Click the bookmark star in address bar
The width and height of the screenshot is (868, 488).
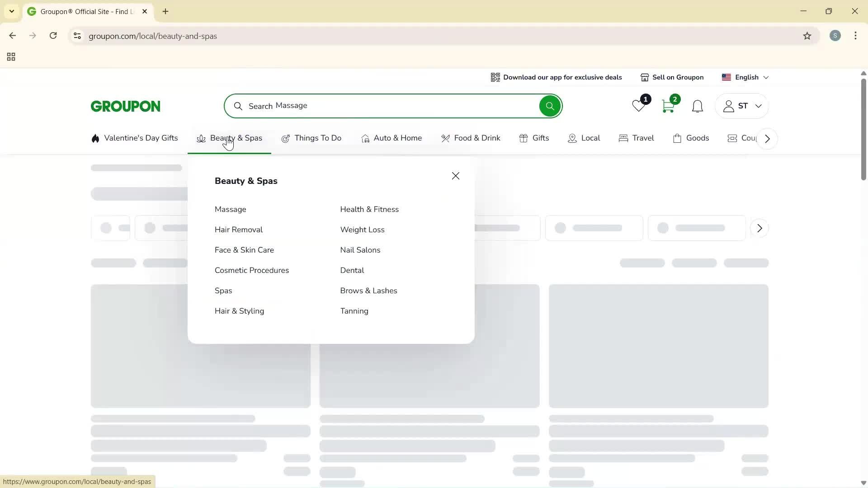807,36
